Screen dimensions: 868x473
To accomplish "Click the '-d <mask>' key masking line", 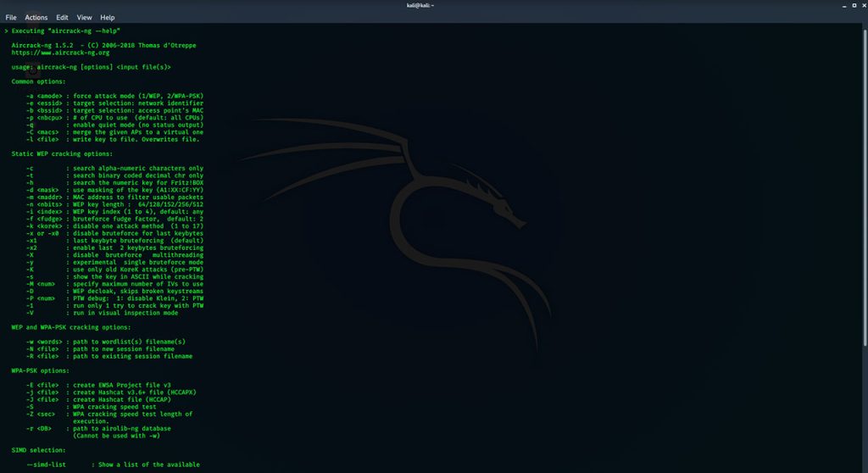I will tap(114, 190).
